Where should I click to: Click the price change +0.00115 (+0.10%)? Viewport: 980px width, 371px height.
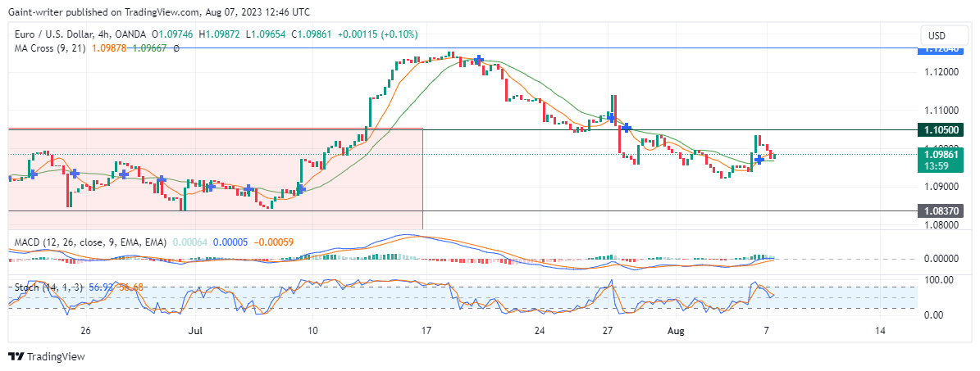[x=377, y=34]
